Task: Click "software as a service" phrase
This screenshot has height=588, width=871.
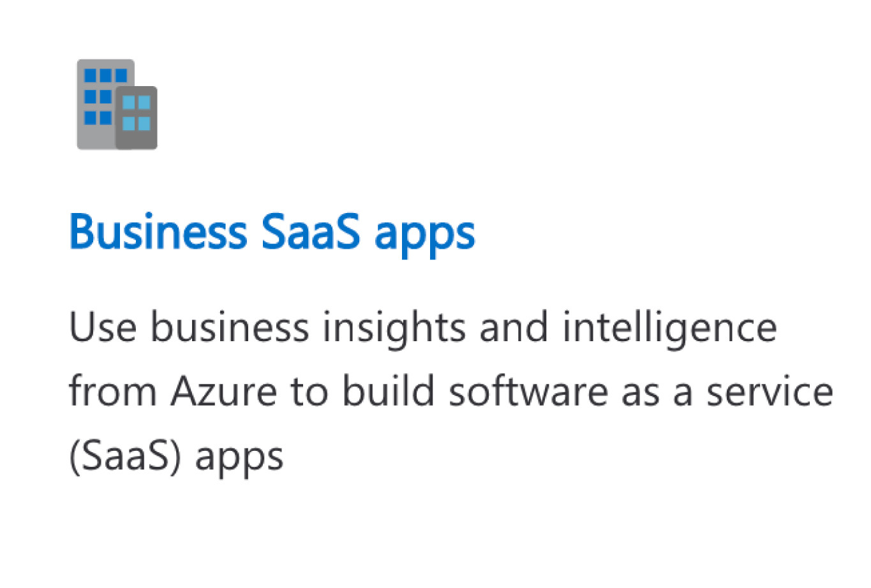Action: click(x=641, y=392)
